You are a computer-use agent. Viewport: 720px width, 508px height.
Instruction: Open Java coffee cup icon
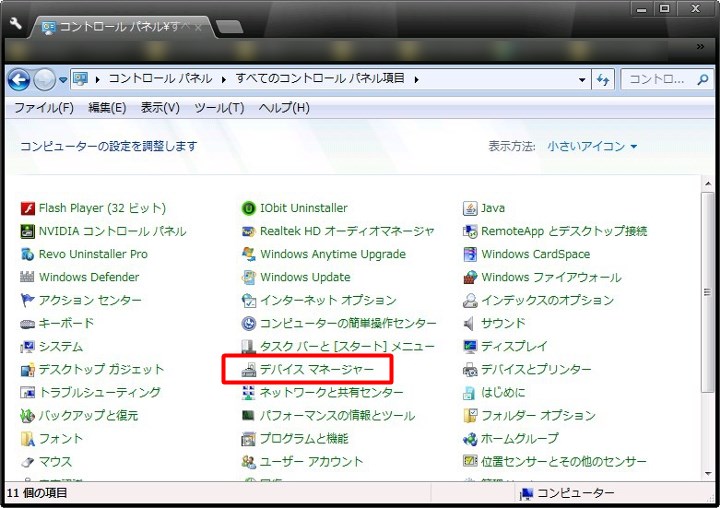[470, 209]
